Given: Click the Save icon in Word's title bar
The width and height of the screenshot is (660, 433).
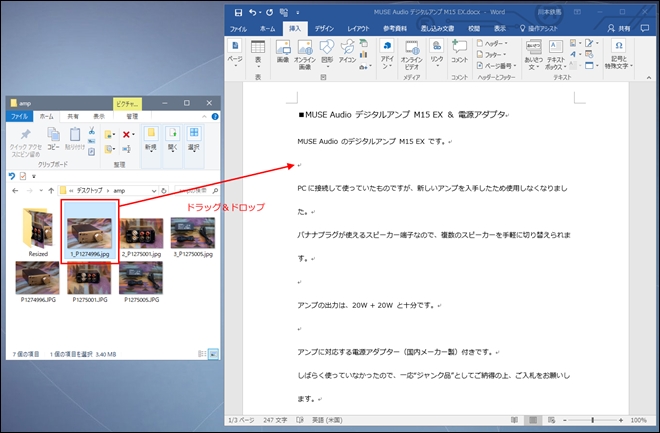Looking at the screenshot, I should [238, 12].
